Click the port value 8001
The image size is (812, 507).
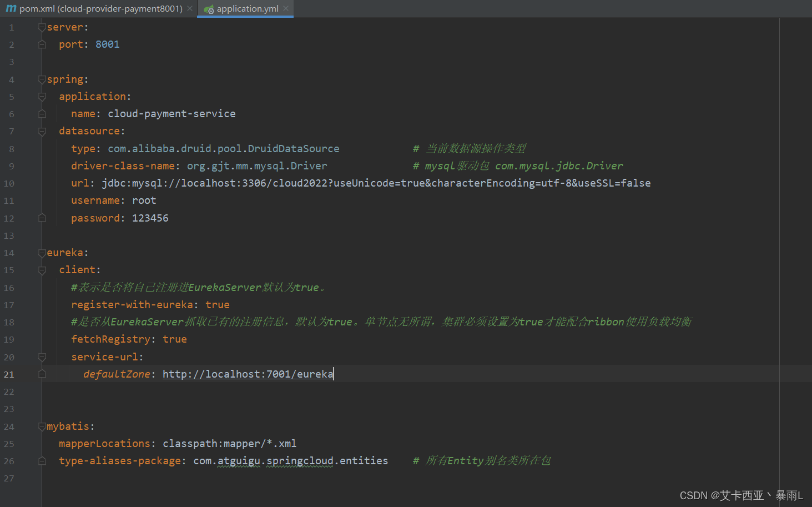(107, 44)
